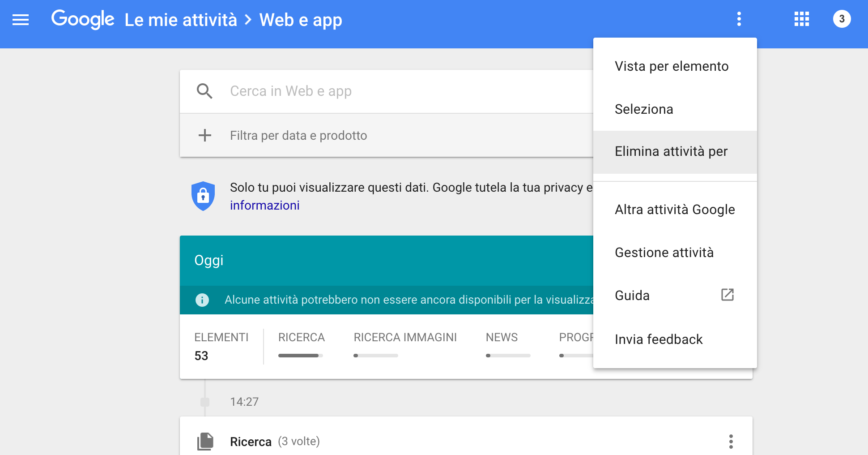Expand Filtra per data e prodotto
The width and height of the screenshot is (868, 455).
tap(387, 135)
